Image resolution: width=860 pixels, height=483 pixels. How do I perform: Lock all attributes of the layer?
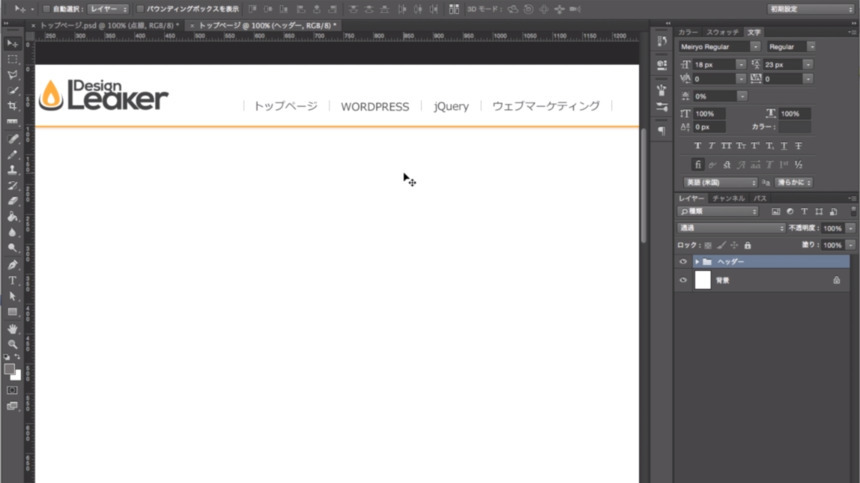748,245
